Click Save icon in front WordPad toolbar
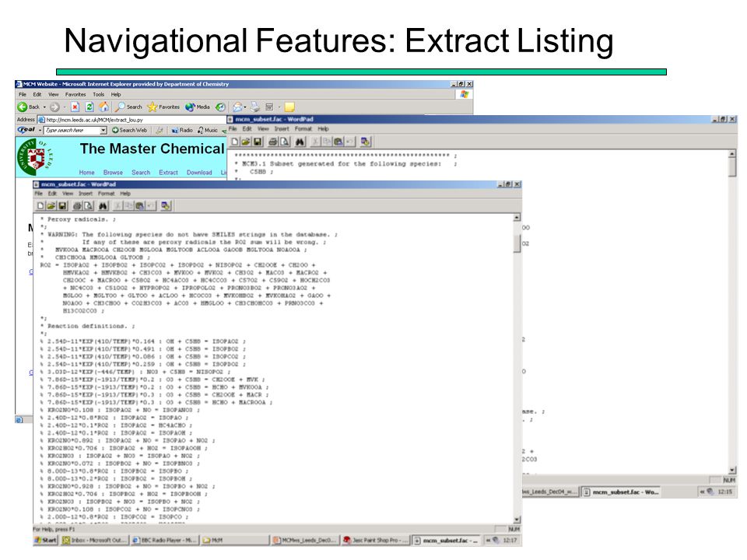This screenshot has height=560, width=747. click(62, 205)
